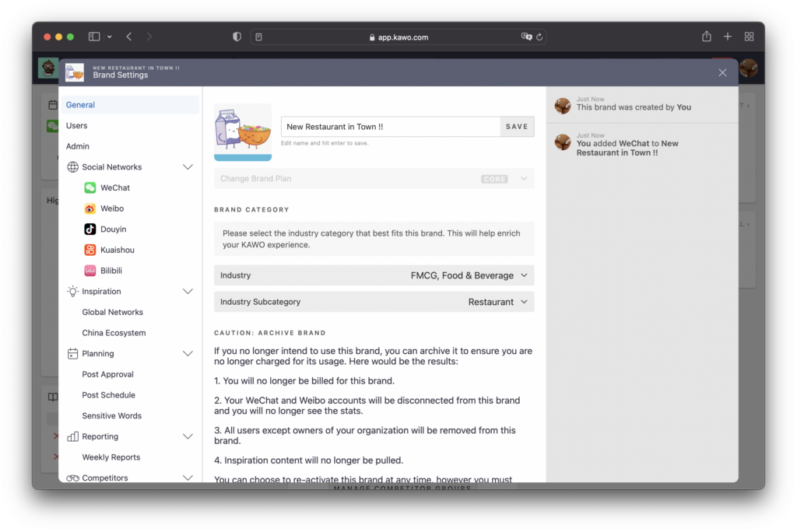Click the Bilibili icon

pos(90,271)
